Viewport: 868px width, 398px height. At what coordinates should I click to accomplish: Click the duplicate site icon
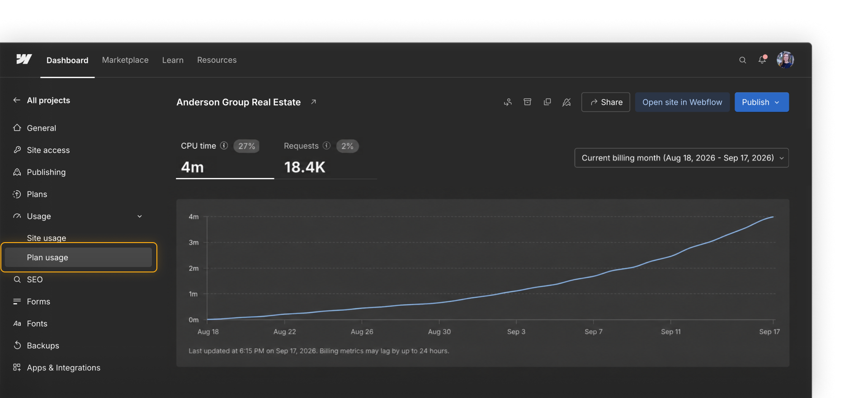547,102
